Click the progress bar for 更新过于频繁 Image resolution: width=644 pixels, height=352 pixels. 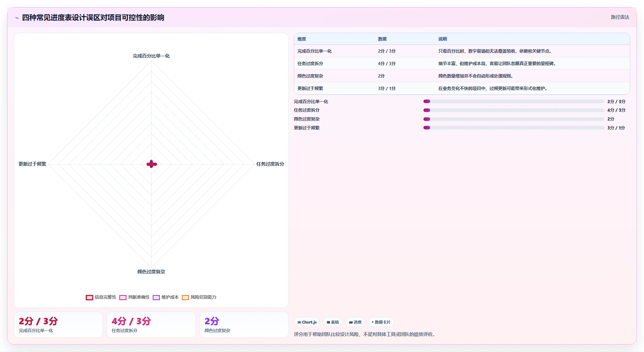[x=514, y=128]
